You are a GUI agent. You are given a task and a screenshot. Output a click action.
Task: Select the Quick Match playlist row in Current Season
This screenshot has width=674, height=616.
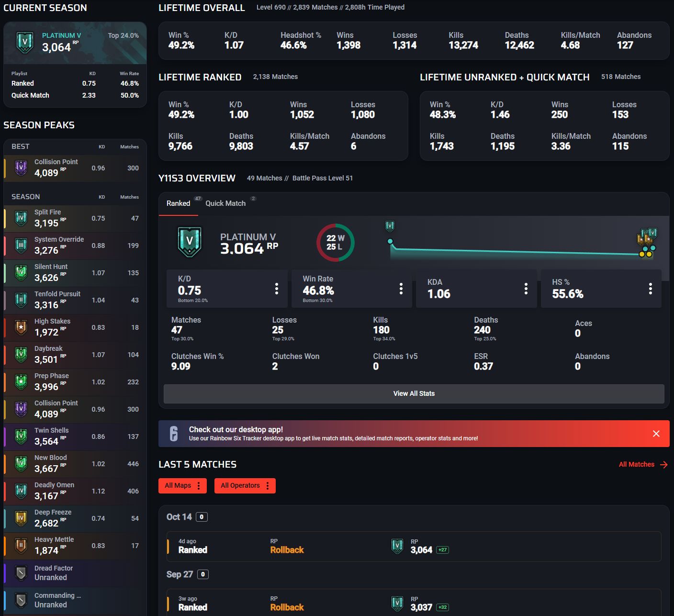tap(75, 95)
